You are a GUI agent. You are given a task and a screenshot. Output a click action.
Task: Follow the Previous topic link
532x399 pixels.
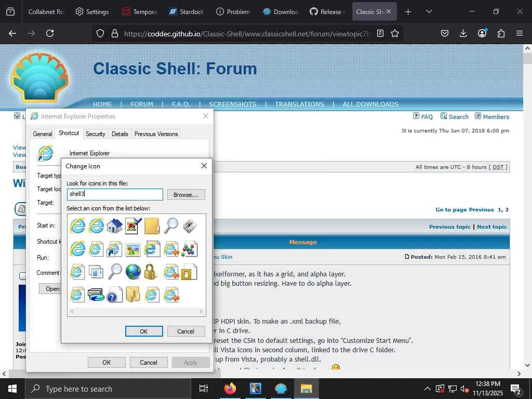(449, 227)
